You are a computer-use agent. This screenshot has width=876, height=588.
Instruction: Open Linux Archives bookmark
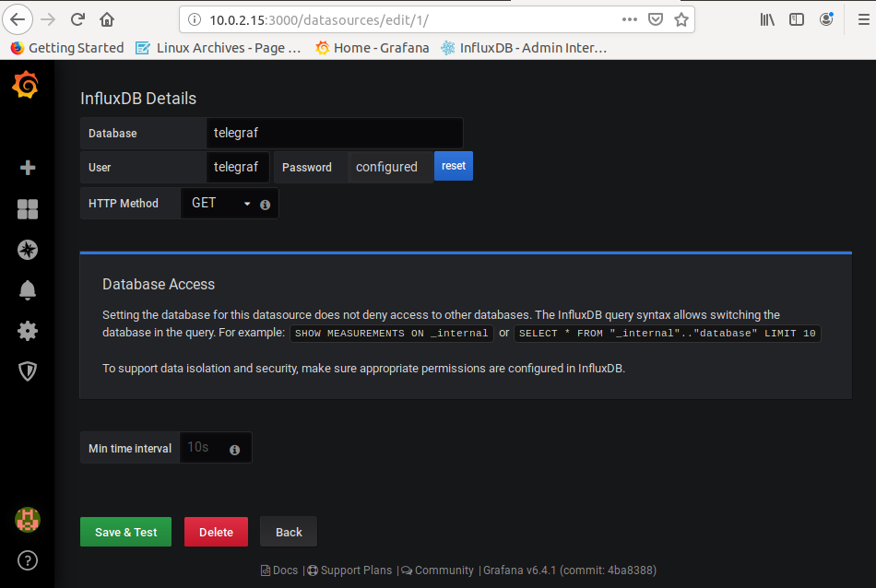[219, 48]
